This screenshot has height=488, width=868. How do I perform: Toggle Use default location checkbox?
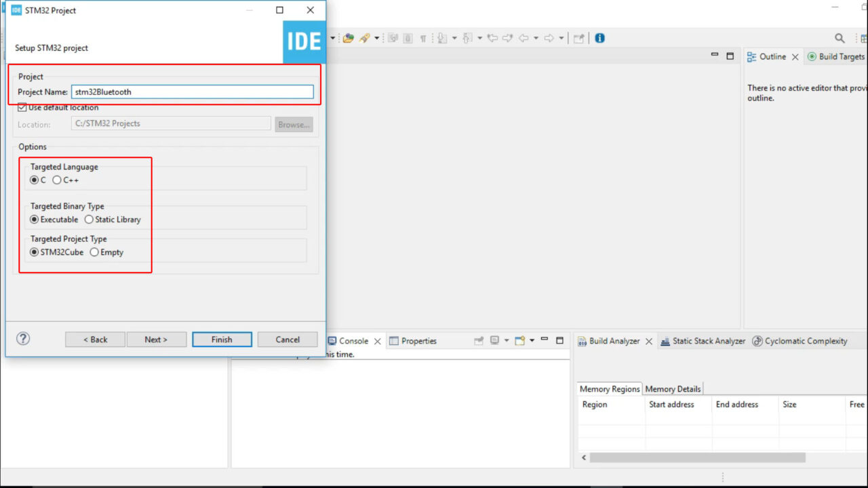coord(22,107)
